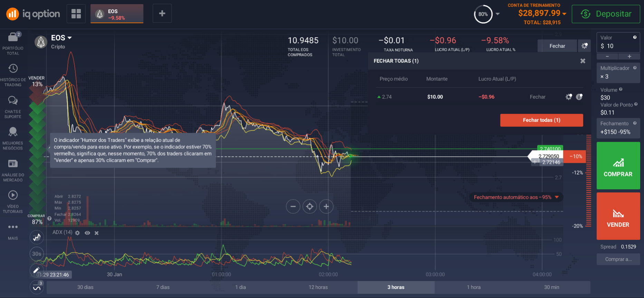The image size is (644, 298).
Task: Click the Comprar a... button
Action: click(618, 259)
